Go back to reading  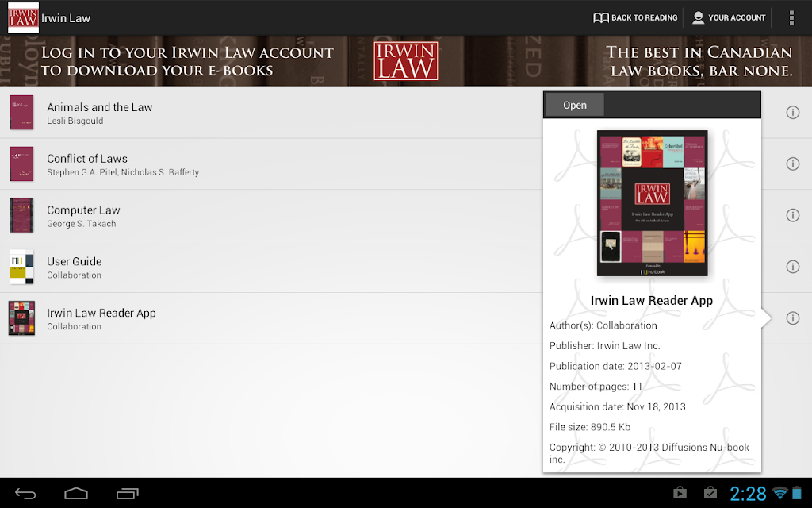635,17
